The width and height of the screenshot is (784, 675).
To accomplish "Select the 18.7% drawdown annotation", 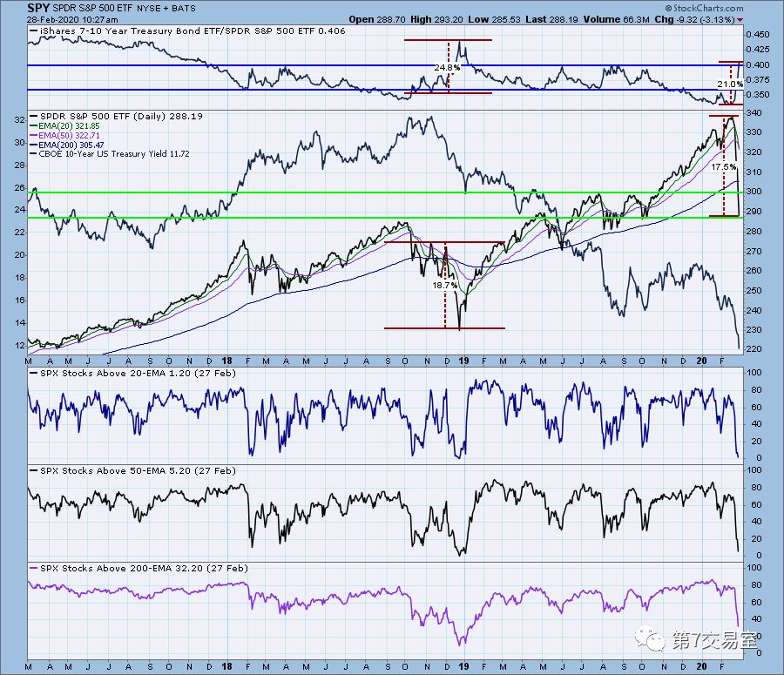I will (444, 285).
